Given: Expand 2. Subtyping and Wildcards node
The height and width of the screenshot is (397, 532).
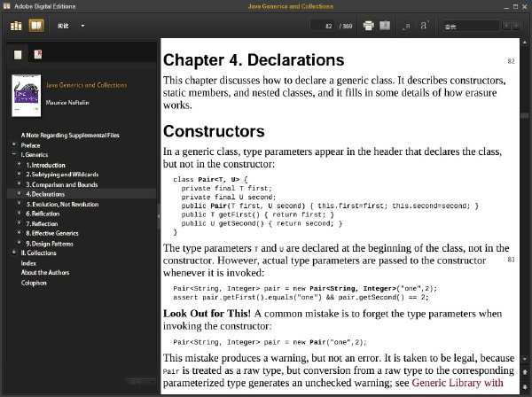Looking at the screenshot, I should tap(19, 174).
